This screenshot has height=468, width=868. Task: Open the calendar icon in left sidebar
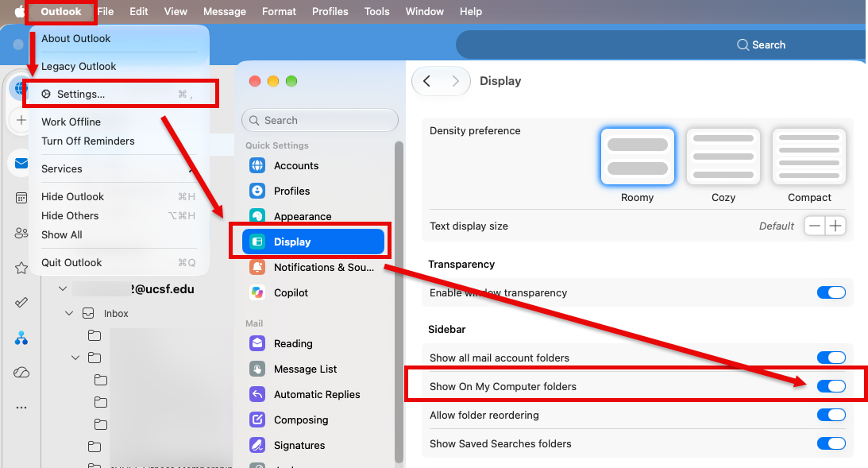(21, 198)
